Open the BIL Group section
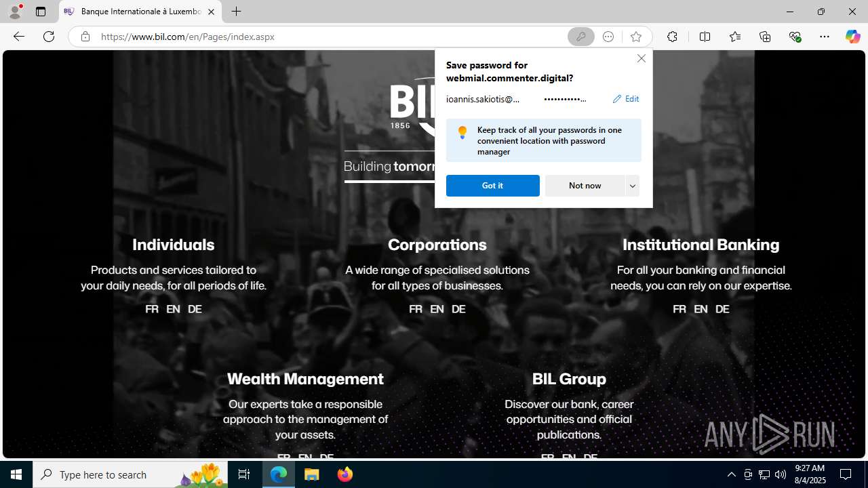 click(569, 379)
